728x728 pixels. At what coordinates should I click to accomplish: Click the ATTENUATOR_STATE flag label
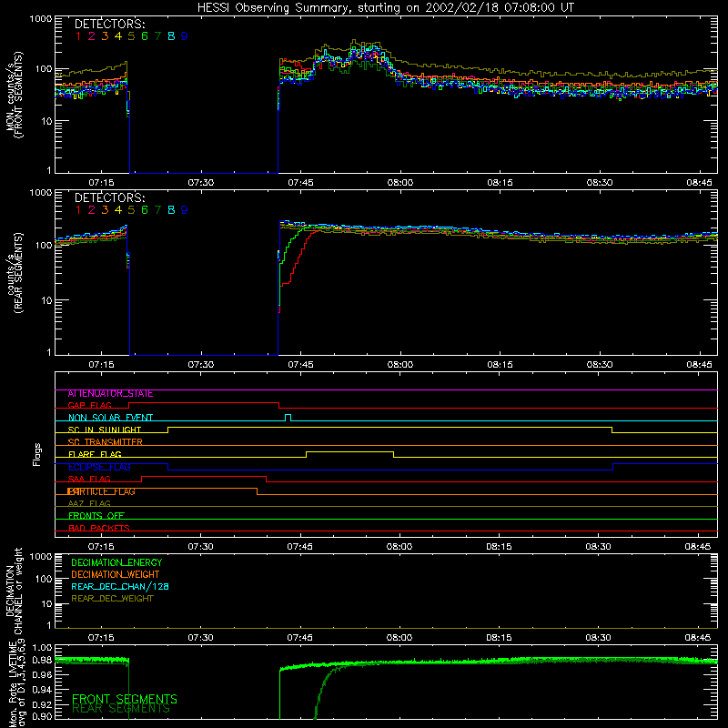tap(110, 394)
